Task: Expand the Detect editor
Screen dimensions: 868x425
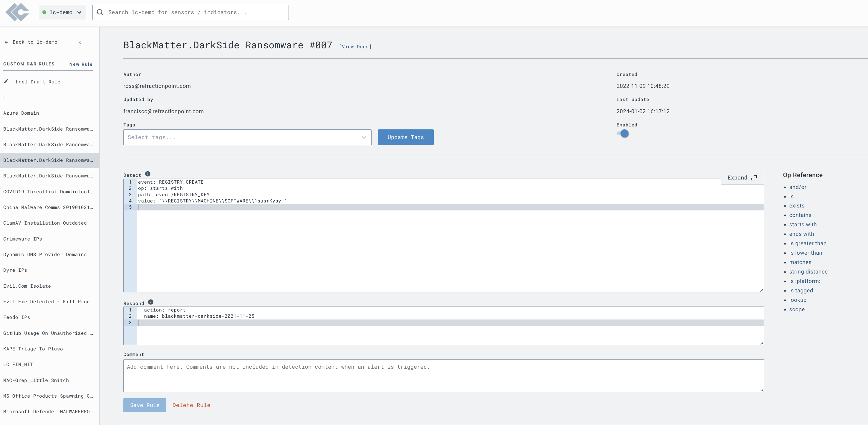Action: (742, 178)
